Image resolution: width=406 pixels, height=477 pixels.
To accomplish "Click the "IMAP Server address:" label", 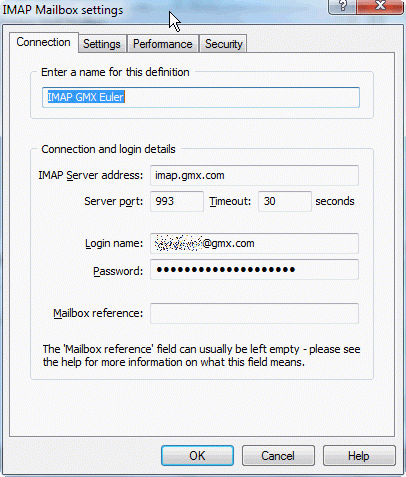I will 91,175.
